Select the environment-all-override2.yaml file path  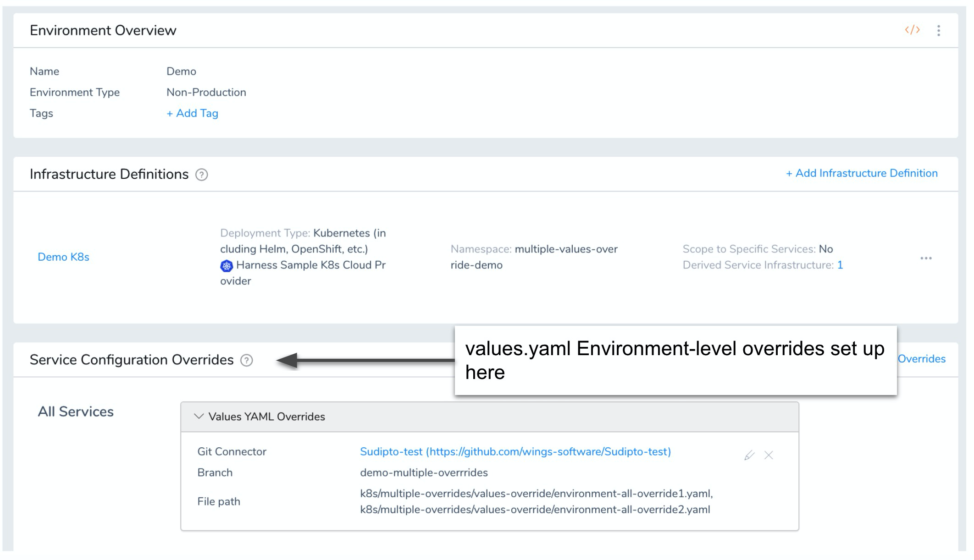click(x=535, y=510)
